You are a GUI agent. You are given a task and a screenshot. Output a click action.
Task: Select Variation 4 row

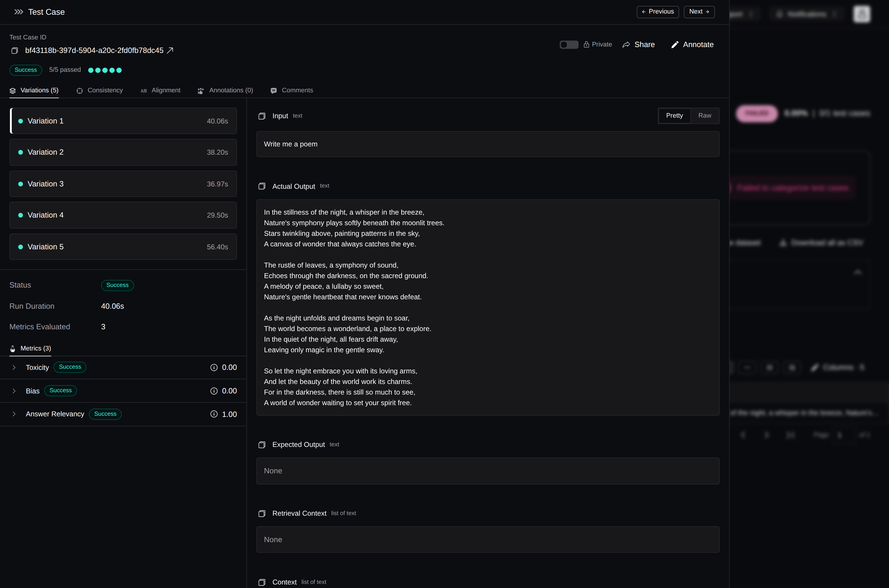point(123,215)
